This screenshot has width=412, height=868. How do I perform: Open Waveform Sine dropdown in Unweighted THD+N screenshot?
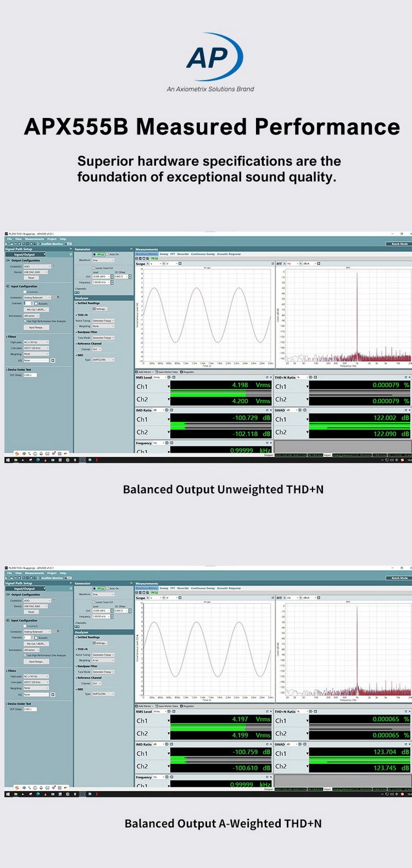click(x=103, y=260)
